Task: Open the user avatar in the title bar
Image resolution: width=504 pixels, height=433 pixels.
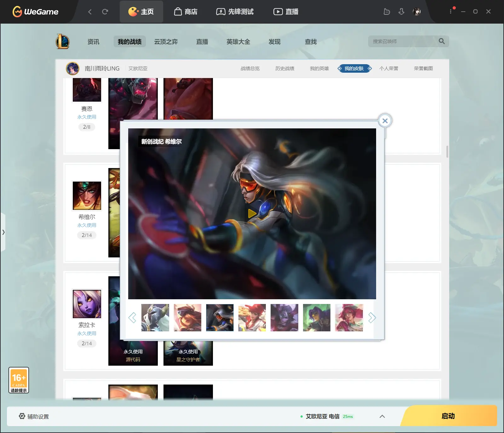Action: point(417,12)
